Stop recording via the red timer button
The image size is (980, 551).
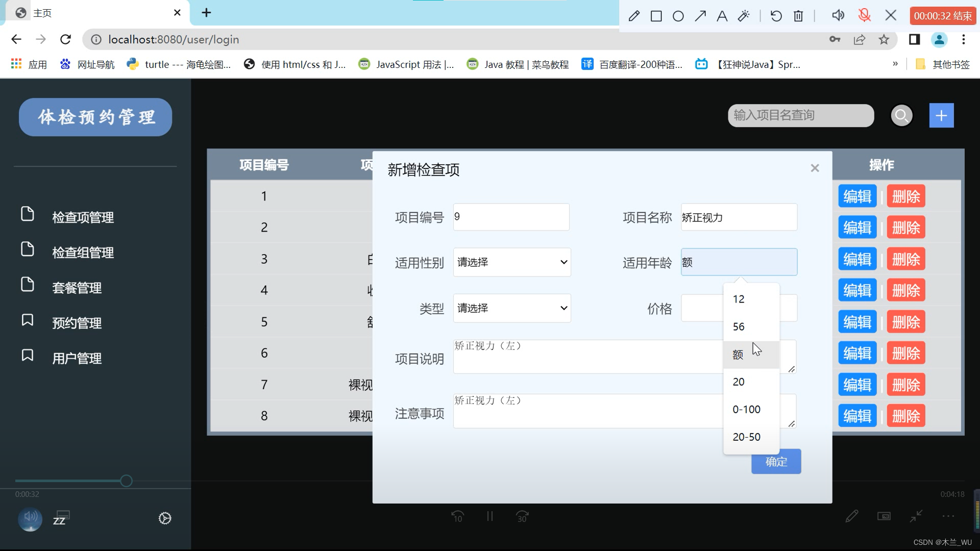[x=943, y=16]
